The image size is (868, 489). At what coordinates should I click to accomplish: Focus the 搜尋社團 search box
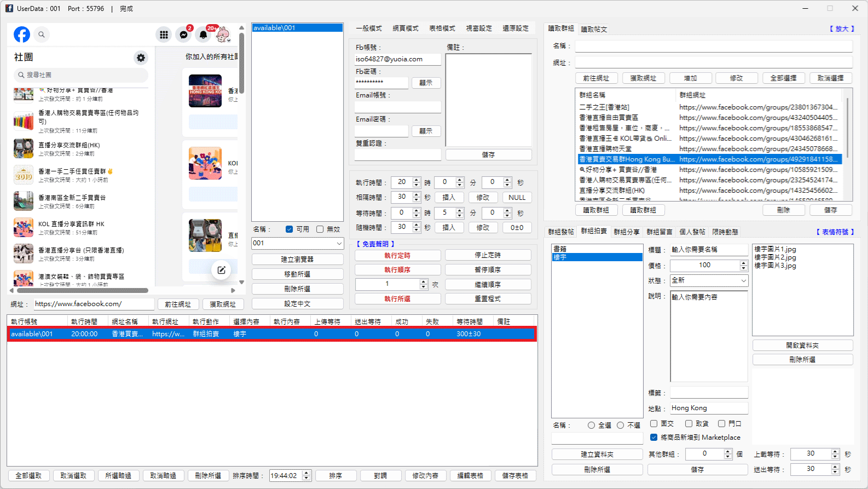(81, 75)
